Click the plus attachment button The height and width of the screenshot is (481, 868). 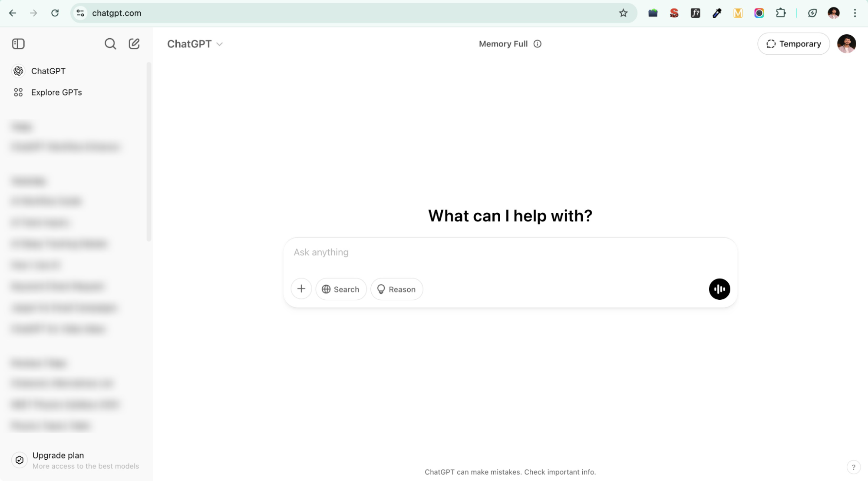tap(301, 289)
